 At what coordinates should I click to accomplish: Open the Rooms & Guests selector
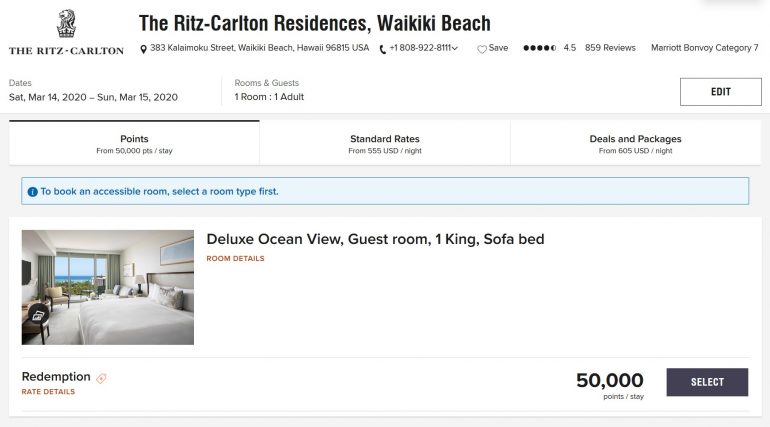[269, 91]
